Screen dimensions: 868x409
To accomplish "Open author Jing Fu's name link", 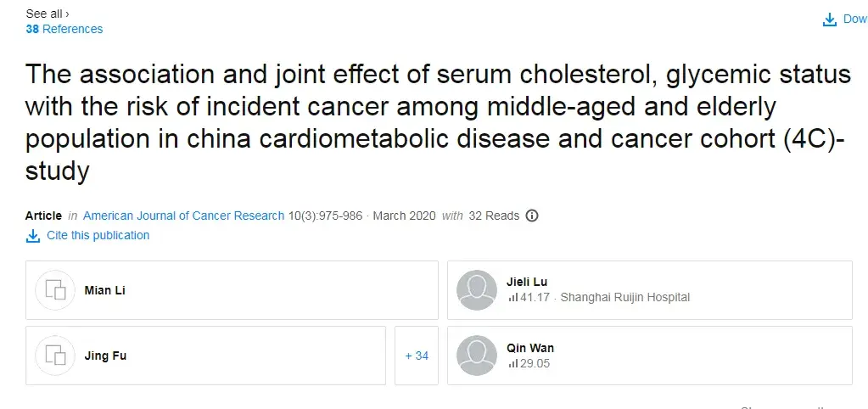I will coord(105,356).
